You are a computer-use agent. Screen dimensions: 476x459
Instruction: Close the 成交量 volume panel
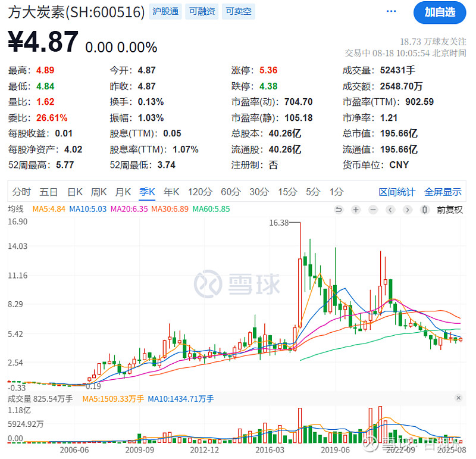(458, 398)
